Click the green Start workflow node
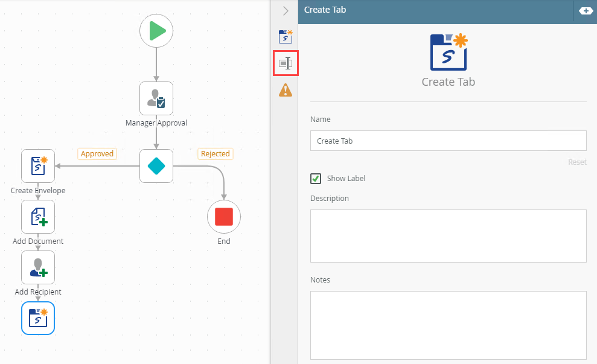Screen dimensions: 597x364 point(156,31)
